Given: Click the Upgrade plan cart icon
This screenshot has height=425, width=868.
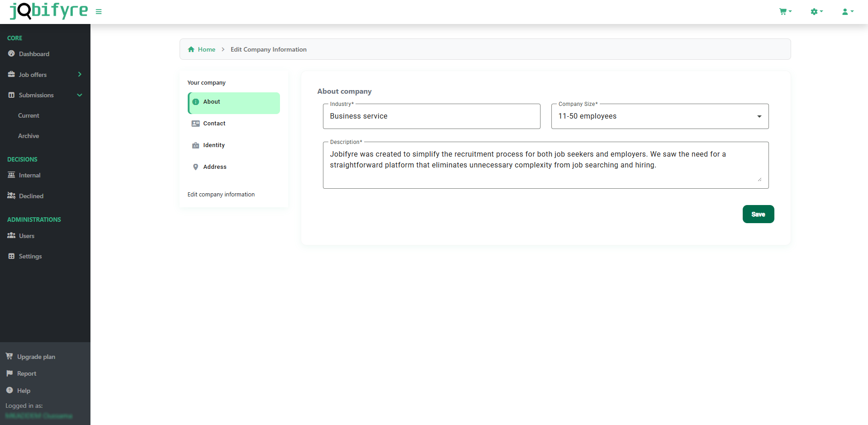Looking at the screenshot, I should pyautogui.click(x=9, y=356).
